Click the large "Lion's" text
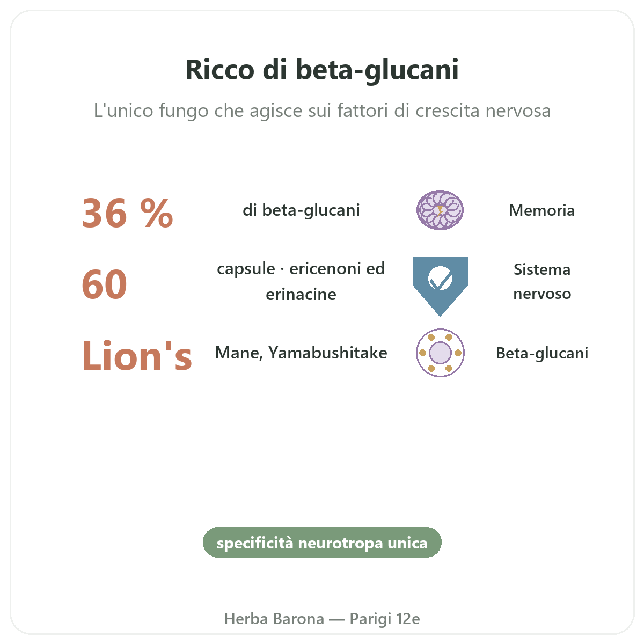This screenshot has width=644, height=644. coord(137,355)
